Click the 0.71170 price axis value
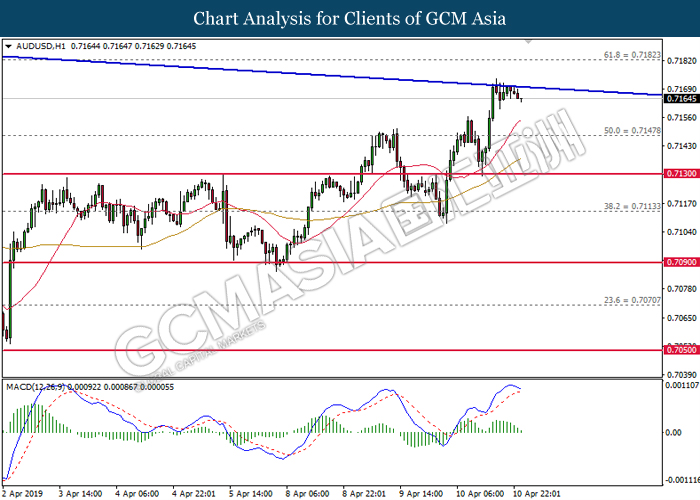The image size is (700, 500). coord(681,204)
